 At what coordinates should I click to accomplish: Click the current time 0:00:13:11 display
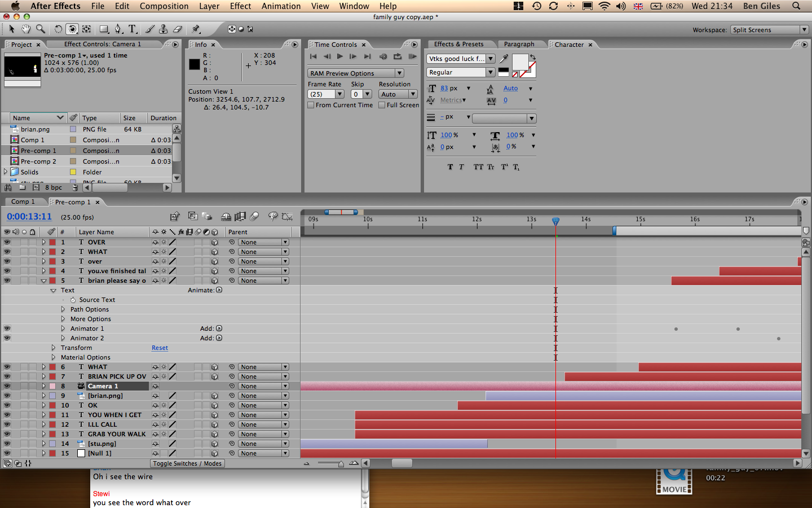point(29,217)
